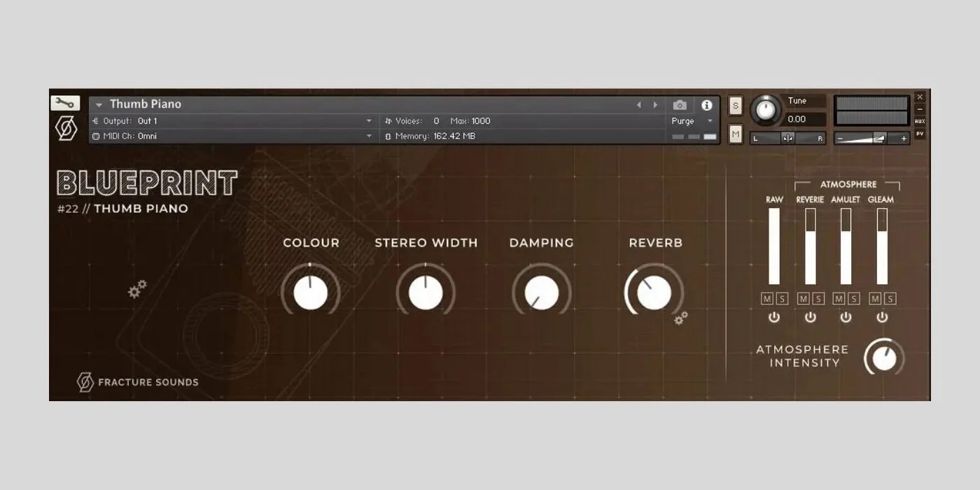Solo the GLEAM layer
Image resolution: width=980 pixels, height=490 pixels.
pos(890,299)
